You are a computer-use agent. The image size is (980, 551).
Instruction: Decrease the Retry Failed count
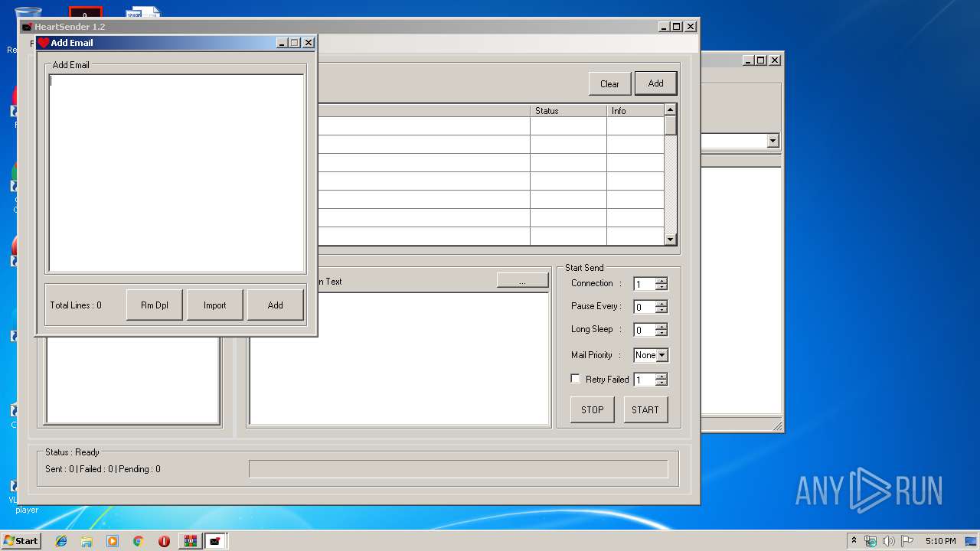click(x=661, y=383)
